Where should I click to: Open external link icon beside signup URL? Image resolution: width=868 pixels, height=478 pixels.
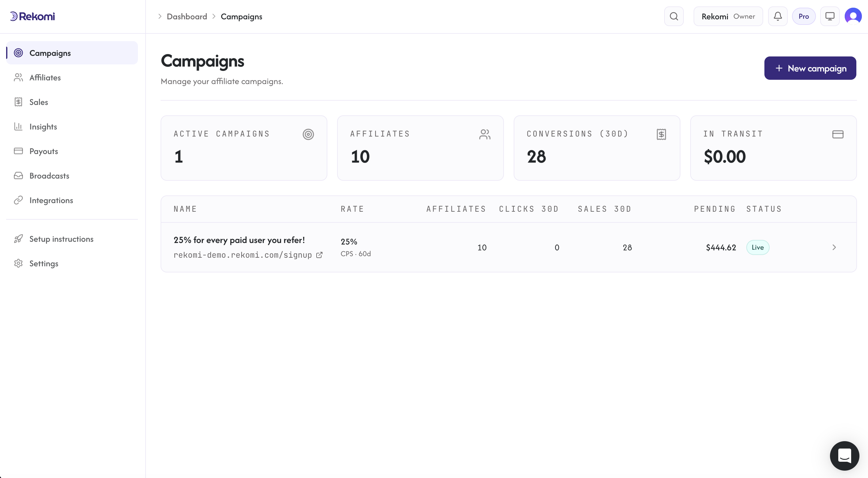(x=319, y=255)
